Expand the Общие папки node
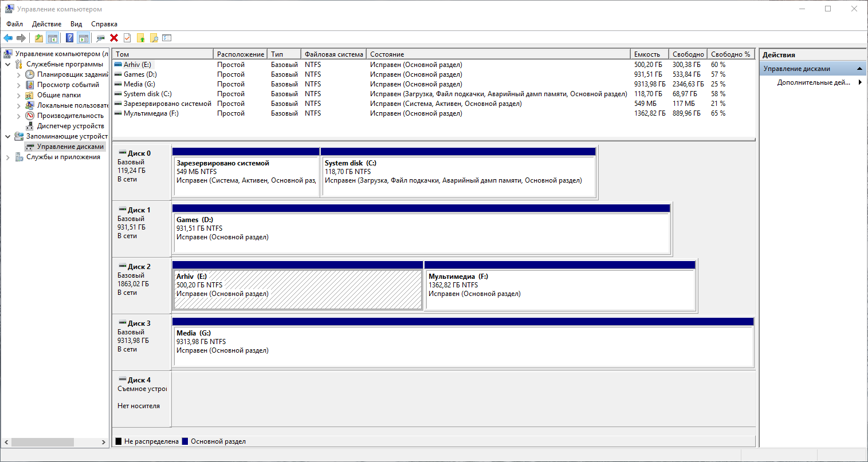The height and width of the screenshot is (462, 868). coord(18,95)
